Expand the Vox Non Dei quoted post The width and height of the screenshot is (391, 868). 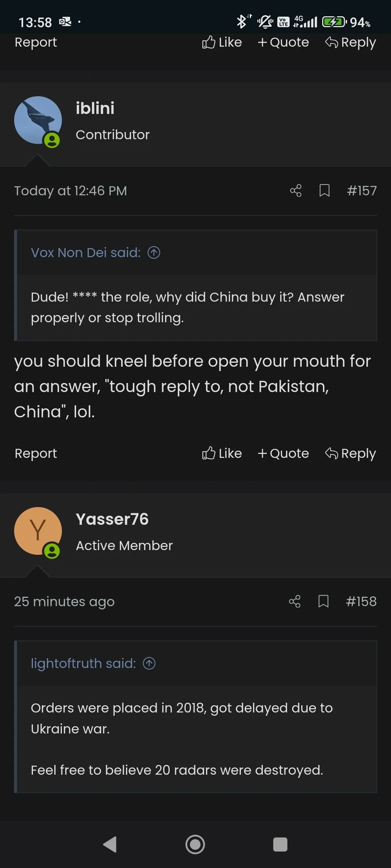154,253
